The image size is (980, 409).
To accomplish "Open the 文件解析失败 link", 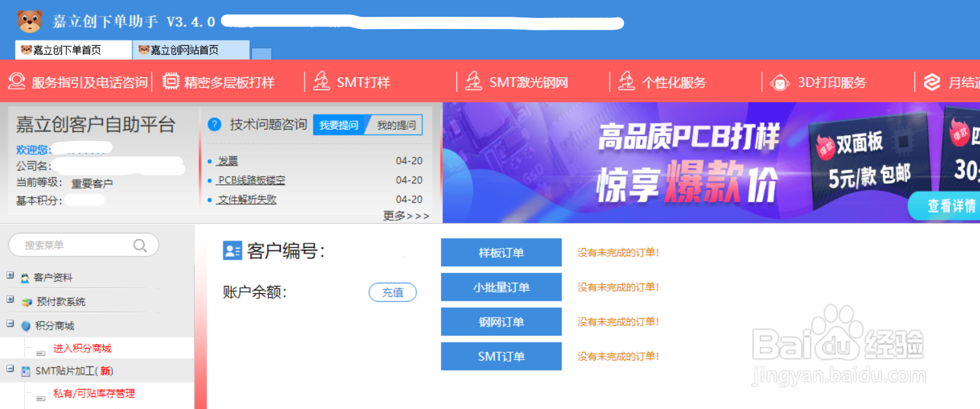I will coord(247,200).
